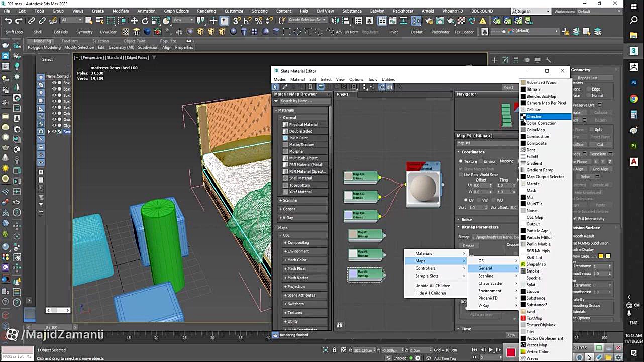Expand the Math Color group
Screen dimensions: 644x362
coord(285,260)
